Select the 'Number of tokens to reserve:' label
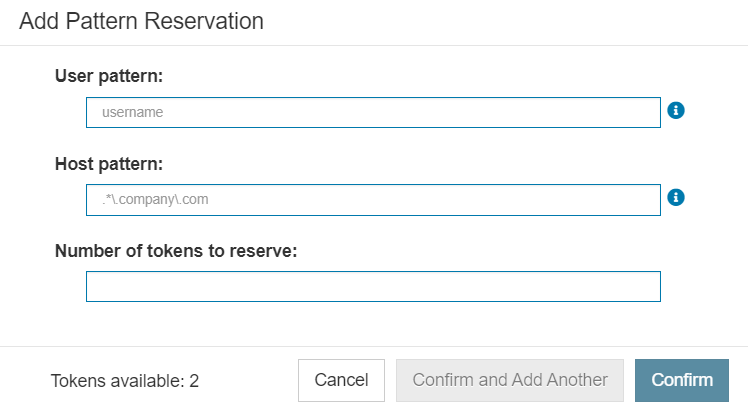The width and height of the screenshot is (748, 415). tap(176, 251)
